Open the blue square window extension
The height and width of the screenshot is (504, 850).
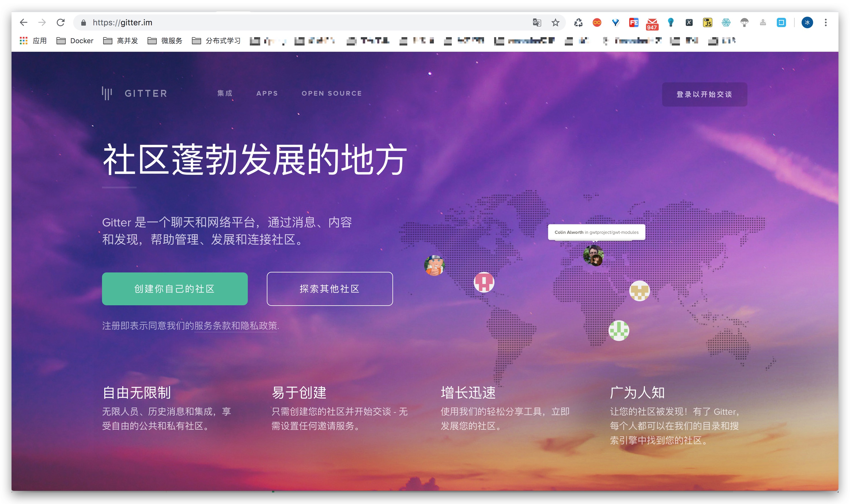click(781, 23)
